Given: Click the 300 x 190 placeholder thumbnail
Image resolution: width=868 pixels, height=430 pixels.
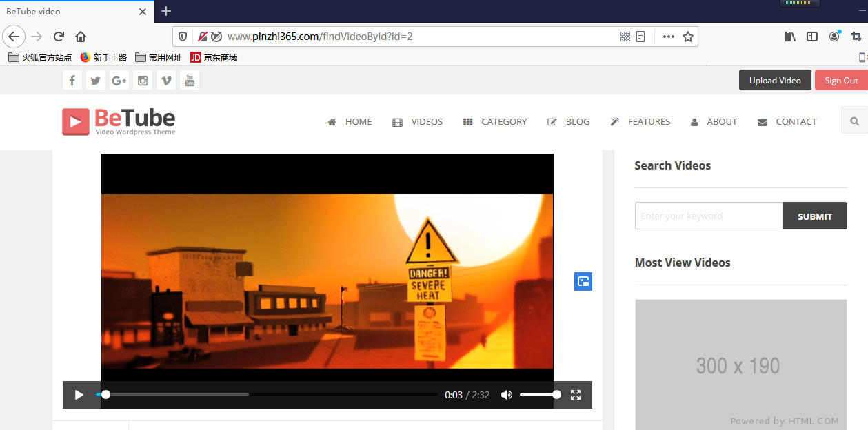Looking at the screenshot, I should coord(740,365).
